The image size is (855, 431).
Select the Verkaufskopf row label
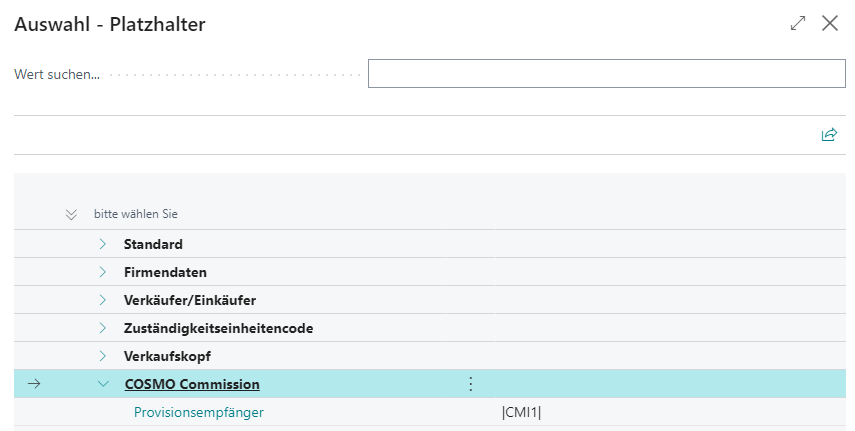click(x=167, y=356)
